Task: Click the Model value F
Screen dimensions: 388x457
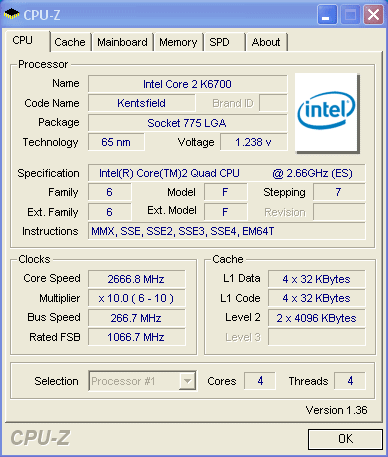Action: coord(225,192)
